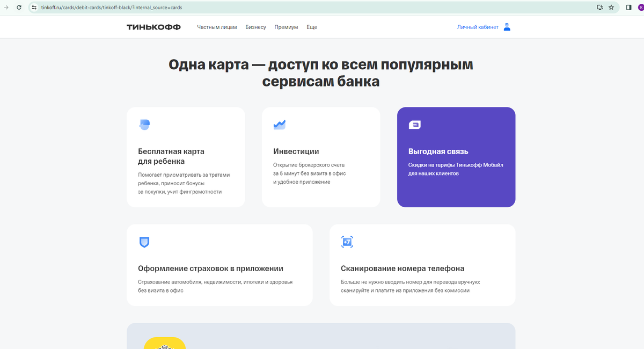
Task: Click the person icon next to Личный кабинет
Action: [507, 26]
